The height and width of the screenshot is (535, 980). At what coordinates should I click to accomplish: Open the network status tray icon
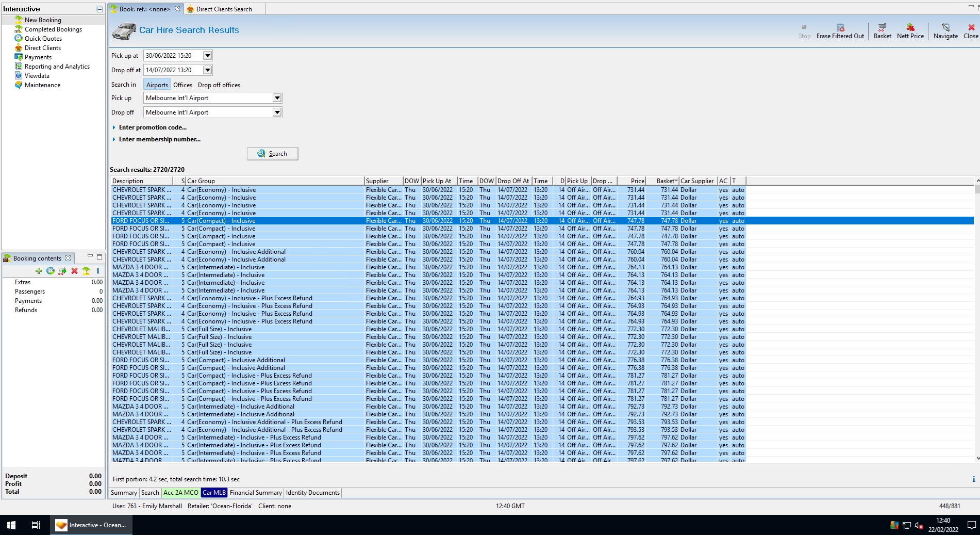[x=907, y=526]
